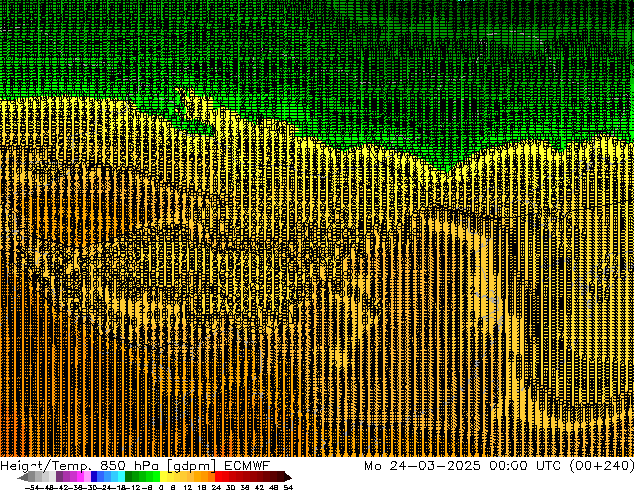Click the '42' legend scale value

259,487
